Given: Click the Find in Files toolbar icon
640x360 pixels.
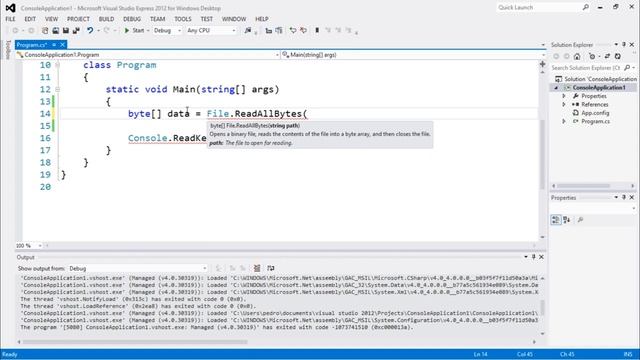Looking at the screenshot, I should coord(248,31).
